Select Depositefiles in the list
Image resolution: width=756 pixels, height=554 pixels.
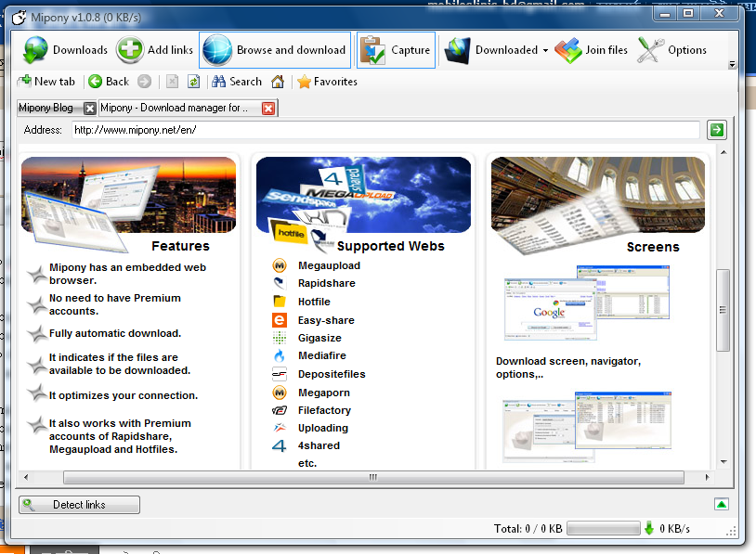(332, 374)
